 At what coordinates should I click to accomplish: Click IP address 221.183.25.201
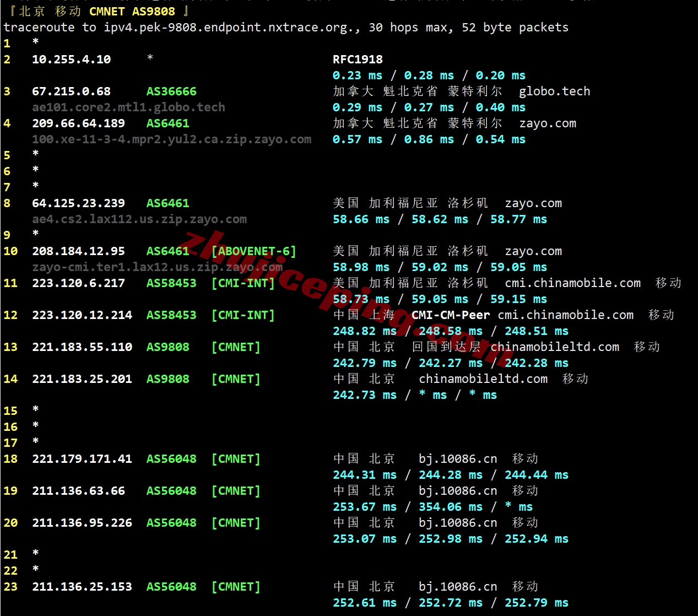coord(82,379)
